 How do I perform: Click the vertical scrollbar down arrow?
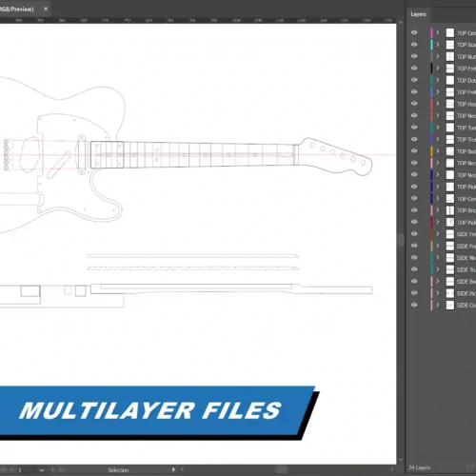(x=401, y=460)
